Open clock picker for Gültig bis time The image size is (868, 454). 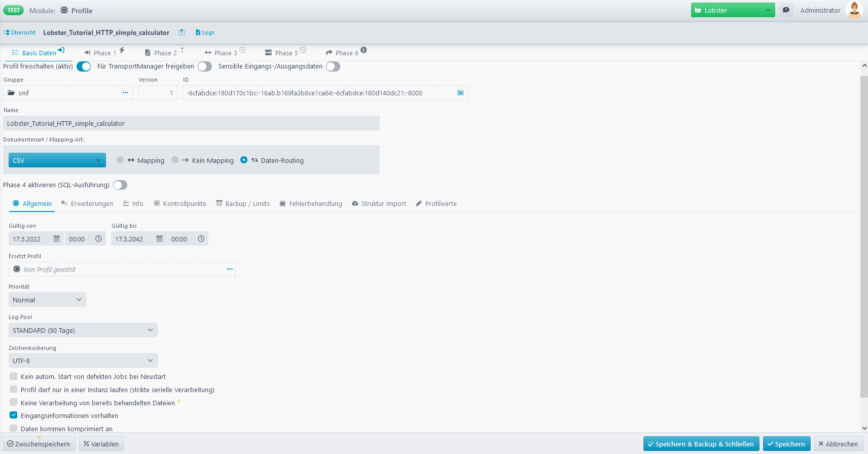(x=201, y=239)
